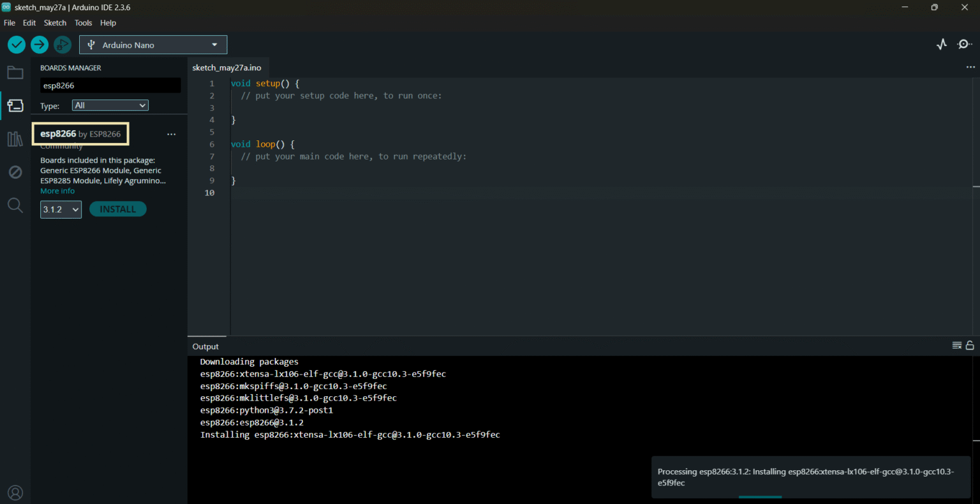
Task: Open the Tools menu
Action: point(83,22)
